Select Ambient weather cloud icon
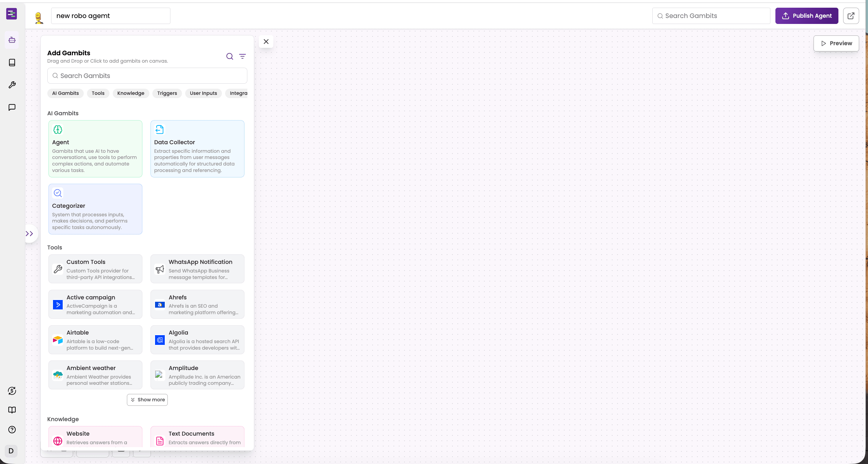Image resolution: width=868 pixels, height=464 pixels. [58, 375]
